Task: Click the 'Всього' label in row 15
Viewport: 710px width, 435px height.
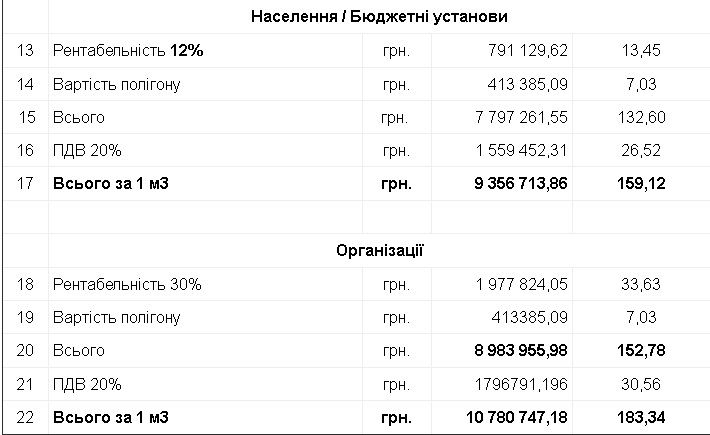Action: 79,117
